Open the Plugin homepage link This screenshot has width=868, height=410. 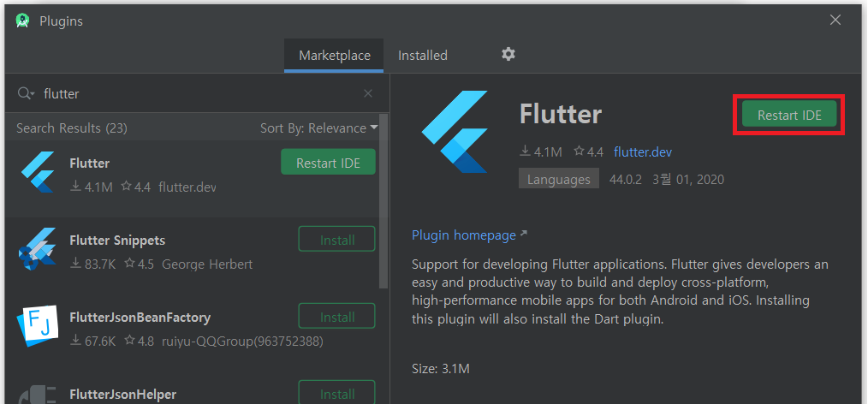click(x=469, y=235)
